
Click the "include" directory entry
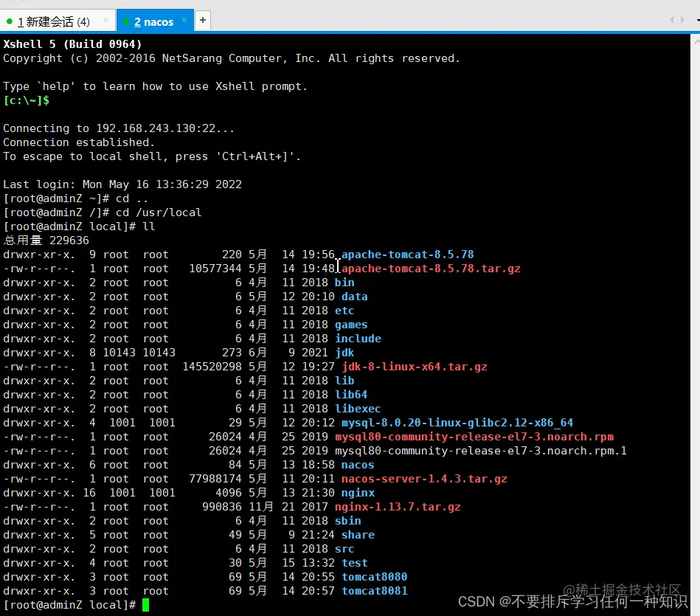(358, 339)
